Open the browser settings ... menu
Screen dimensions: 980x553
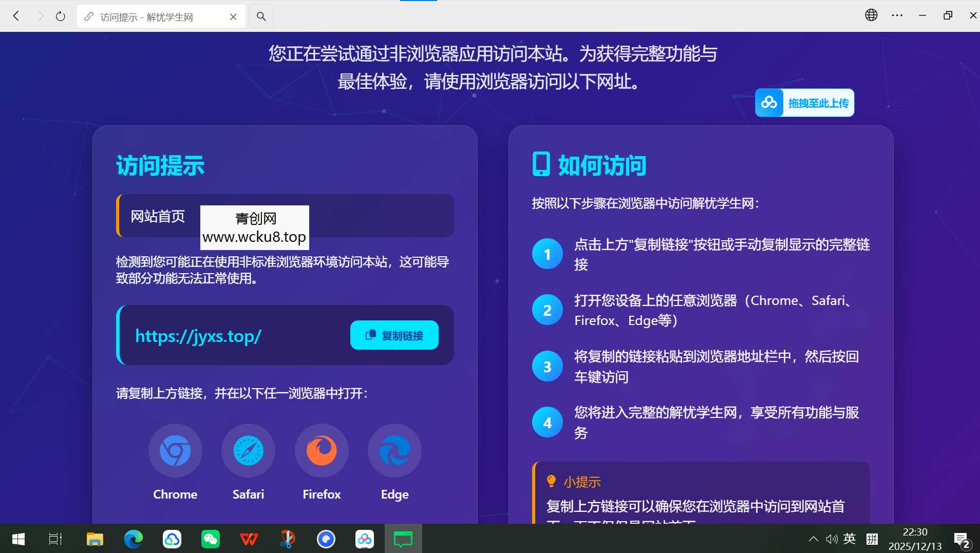tap(897, 15)
